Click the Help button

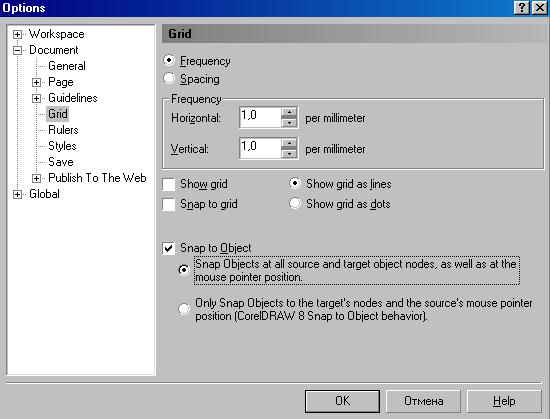504,401
